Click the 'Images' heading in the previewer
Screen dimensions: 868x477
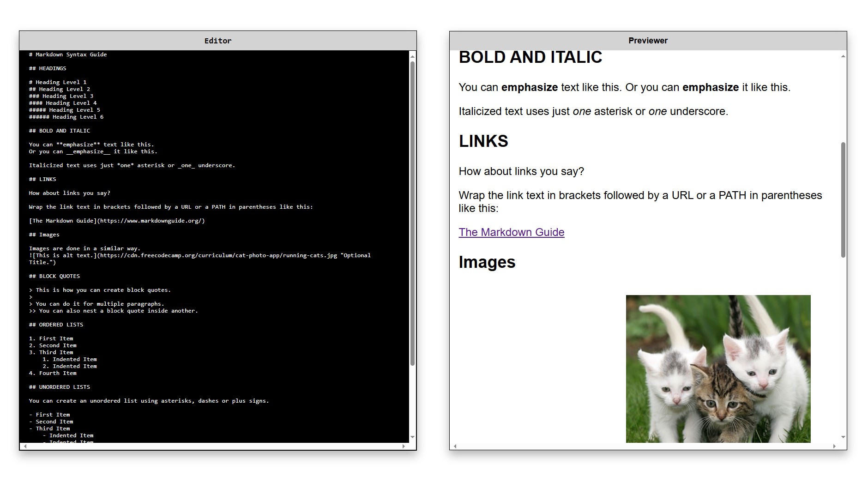click(x=487, y=262)
